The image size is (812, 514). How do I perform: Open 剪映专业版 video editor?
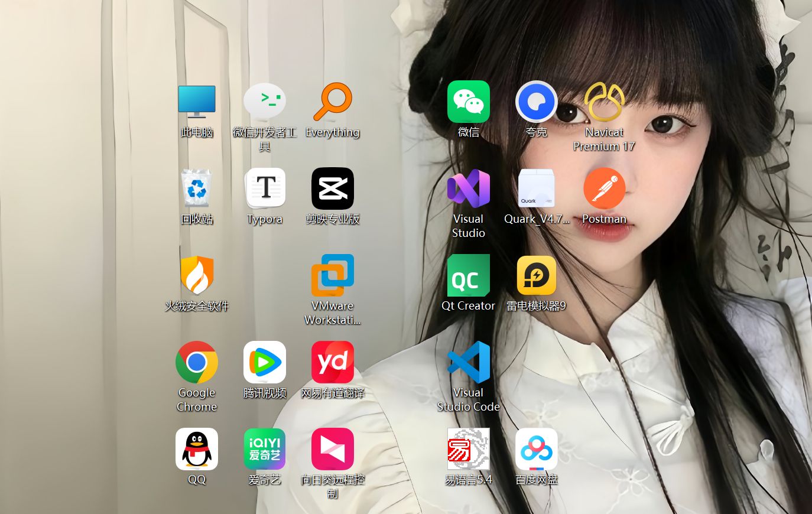tap(333, 188)
